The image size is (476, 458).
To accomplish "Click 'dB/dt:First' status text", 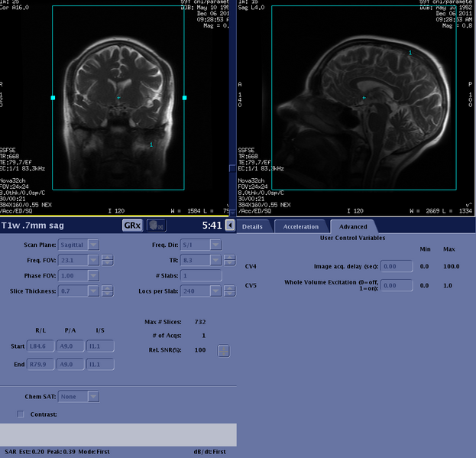I will [210, 452].
